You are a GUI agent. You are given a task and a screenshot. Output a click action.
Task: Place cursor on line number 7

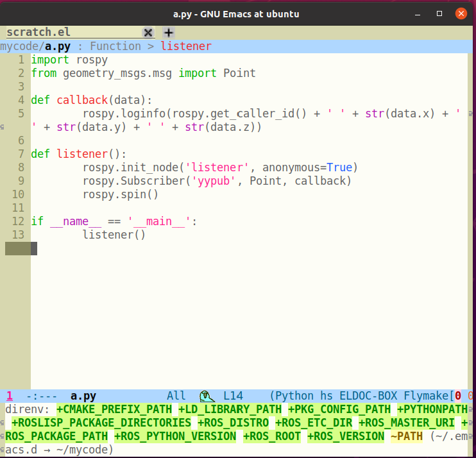coord(21,154)
